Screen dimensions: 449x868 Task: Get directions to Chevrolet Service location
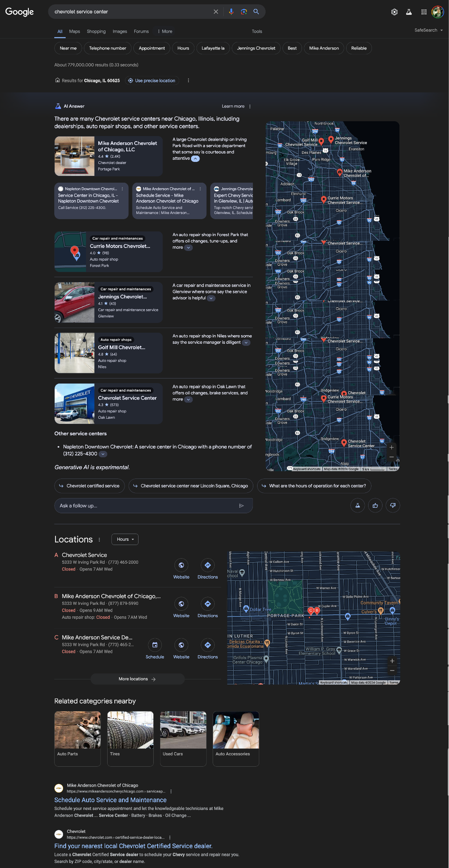pyautogui.click(x=208, y=569)
